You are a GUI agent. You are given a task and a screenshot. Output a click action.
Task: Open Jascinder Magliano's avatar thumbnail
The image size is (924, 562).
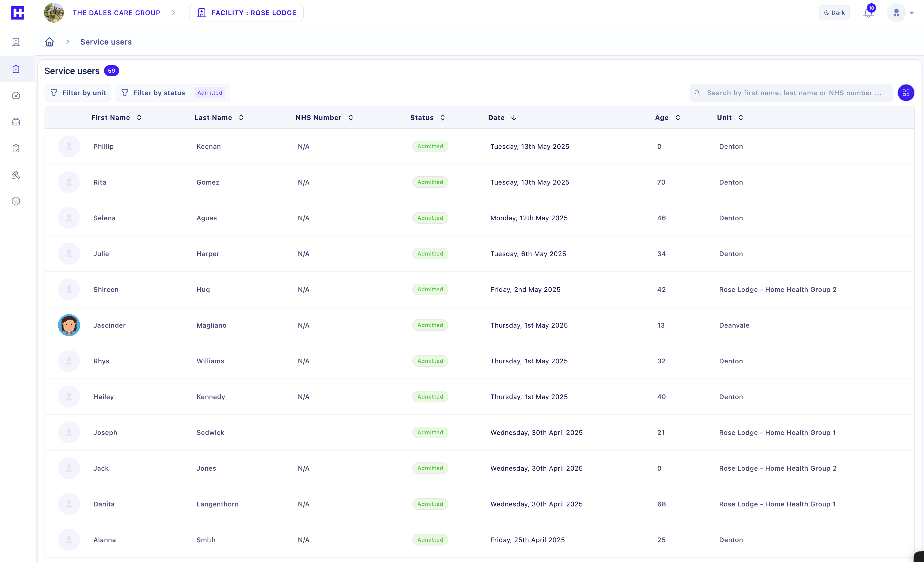tap(69, 325)
